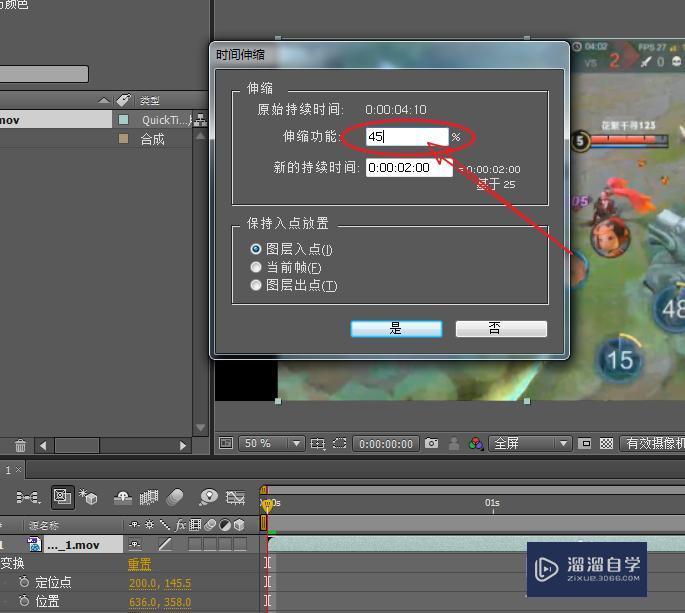Toggle 3D layer switch box for ..._1.mov
The image size is (685, 613).
tap(240, 544)
